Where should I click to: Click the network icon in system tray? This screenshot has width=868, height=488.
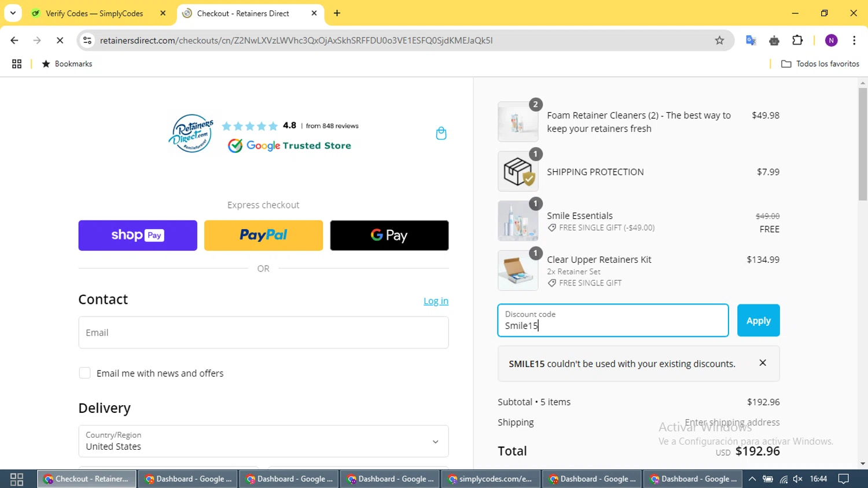783,479
